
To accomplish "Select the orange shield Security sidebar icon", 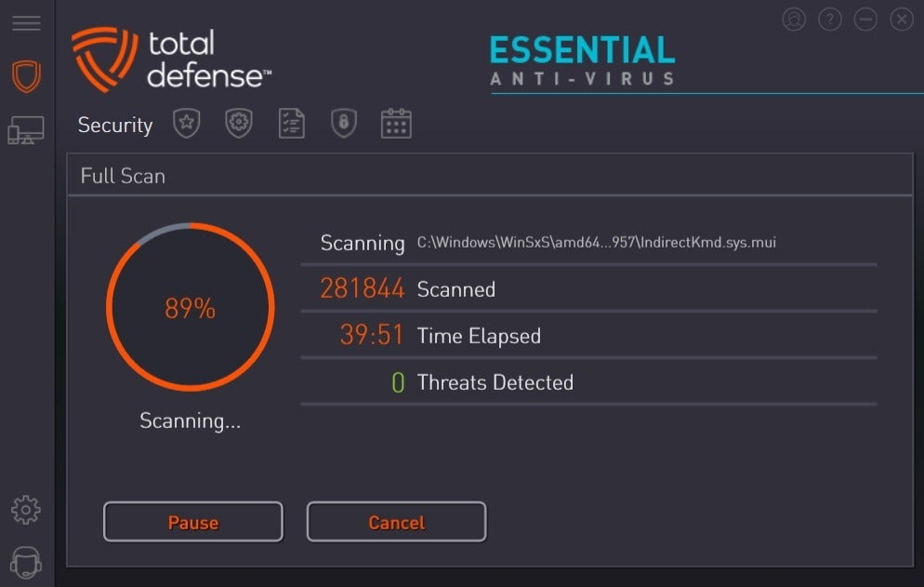I will 26,76.
